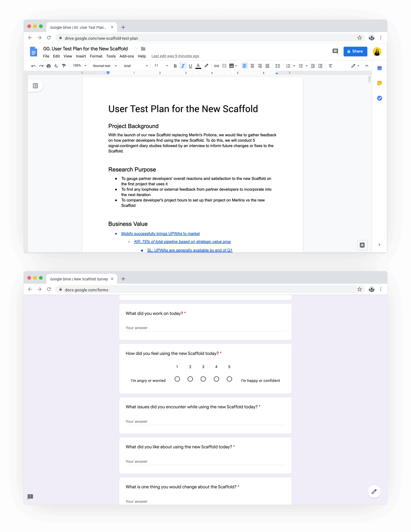Run spell check from the toolbar
This screenshot has height=532, width=411.
56,66
